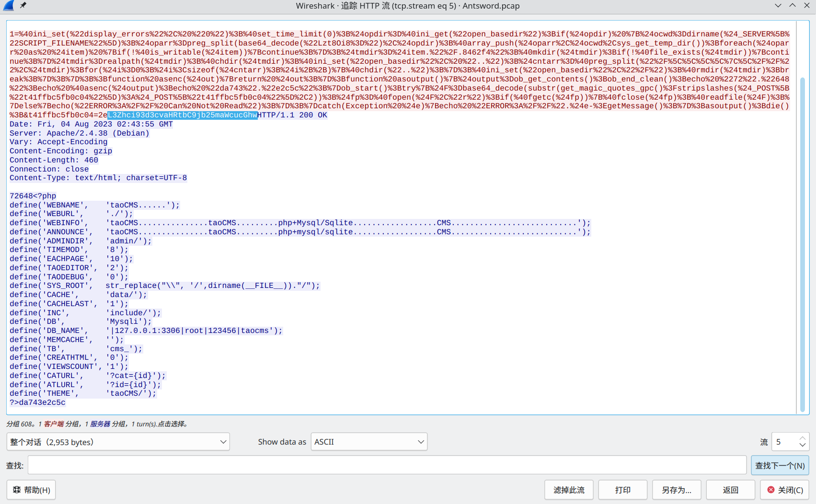
Task: Click the define('ADMINDIR' line
Action: pyautogui.click(x=80, y=241)
